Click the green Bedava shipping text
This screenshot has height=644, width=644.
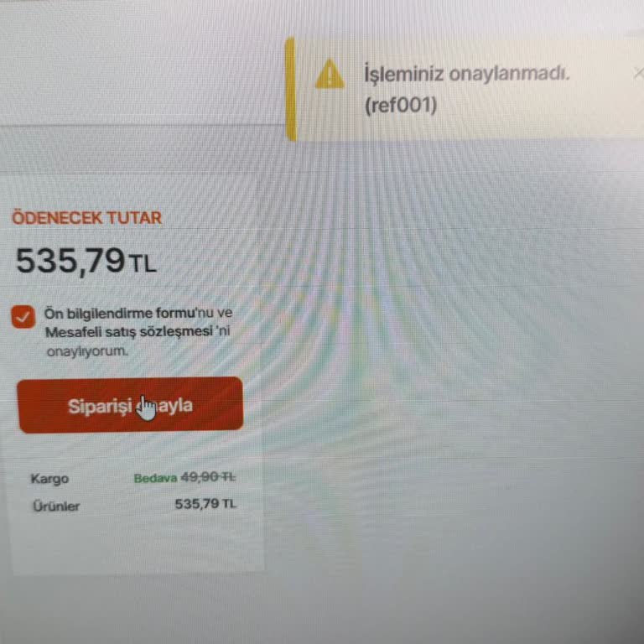(x=156, y=478)
